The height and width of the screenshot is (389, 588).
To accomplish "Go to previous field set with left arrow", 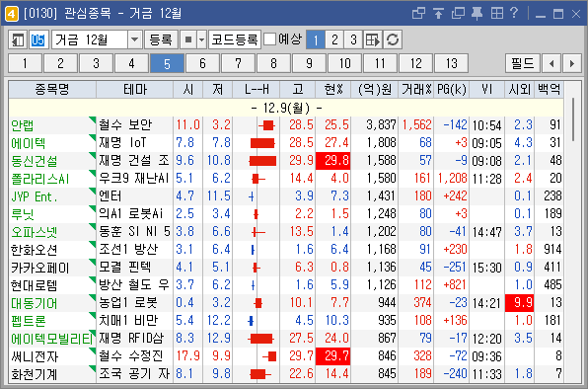I will pos(551,63).
